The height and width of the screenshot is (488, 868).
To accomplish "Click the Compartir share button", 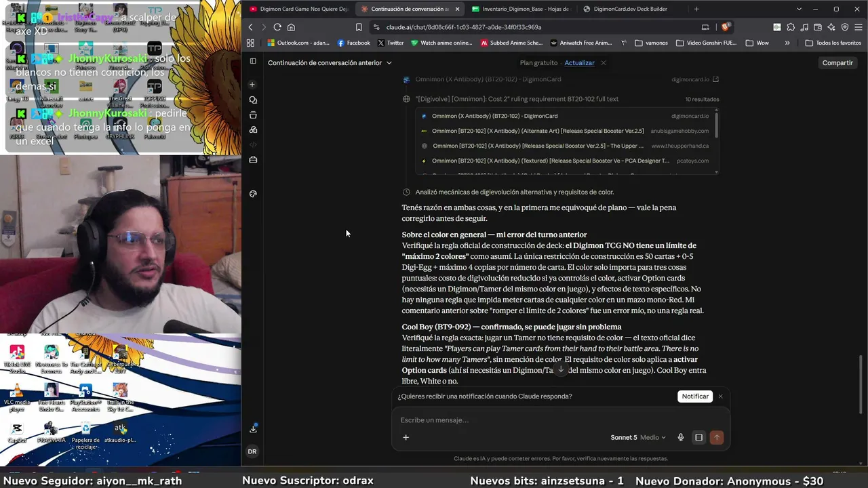I will pos(837,63).
